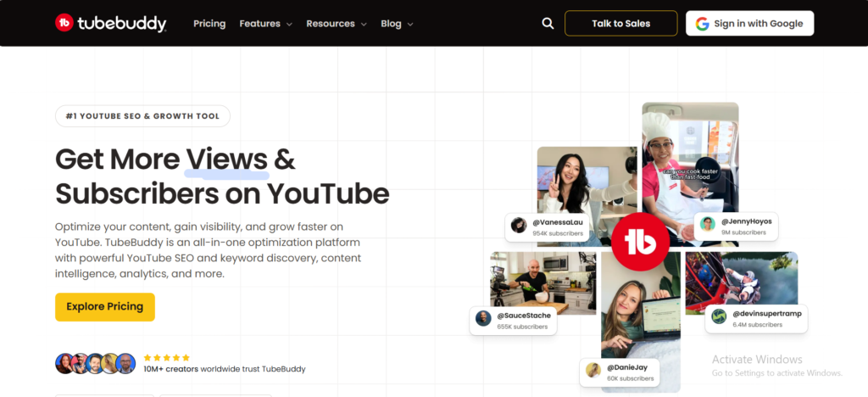Expand the Resources dropdown chevron
The height and width of the screenshot is (397, 868).
pyautogui.click(x=364, y=25)
